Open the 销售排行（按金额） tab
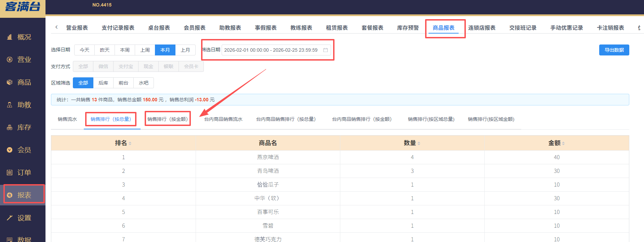This screenshot has height=242, width=644. pos(167,119)
